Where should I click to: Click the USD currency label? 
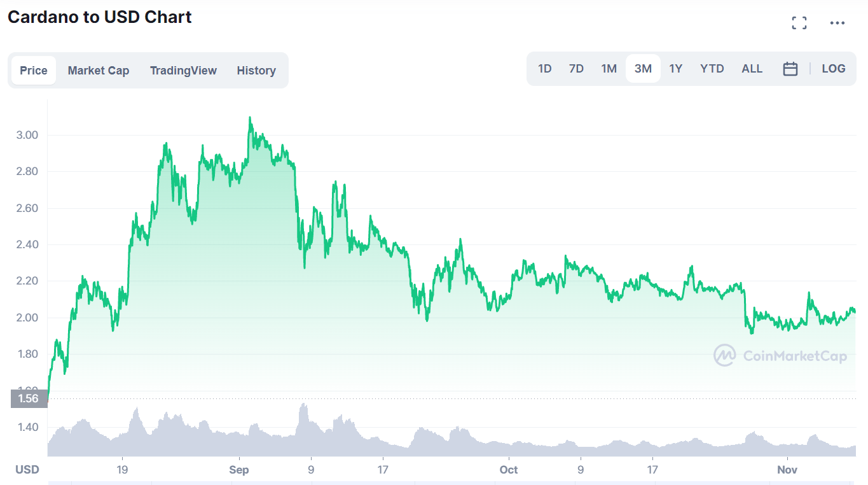pyautogui.click(x=27, y=470)
